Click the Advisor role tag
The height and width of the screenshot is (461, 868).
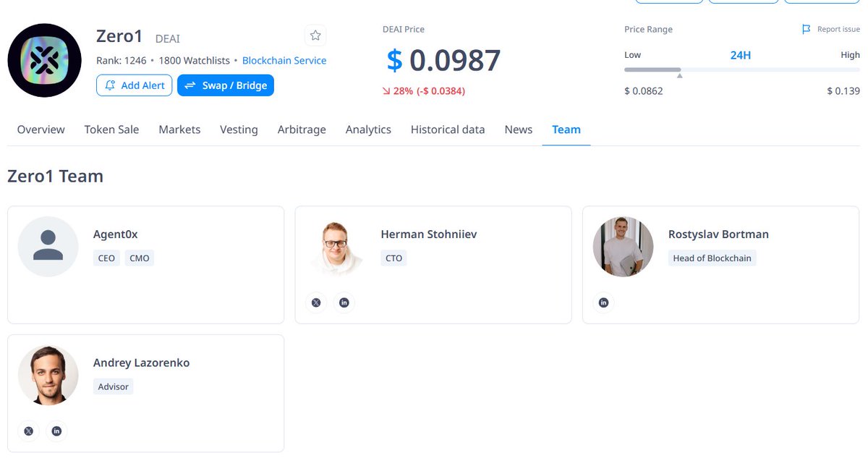pos(114,387)
